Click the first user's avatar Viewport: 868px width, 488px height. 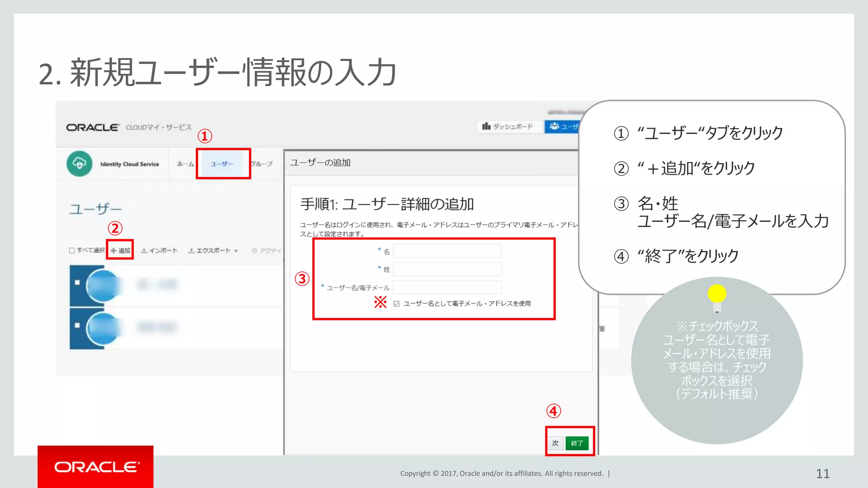pos(103,286)
